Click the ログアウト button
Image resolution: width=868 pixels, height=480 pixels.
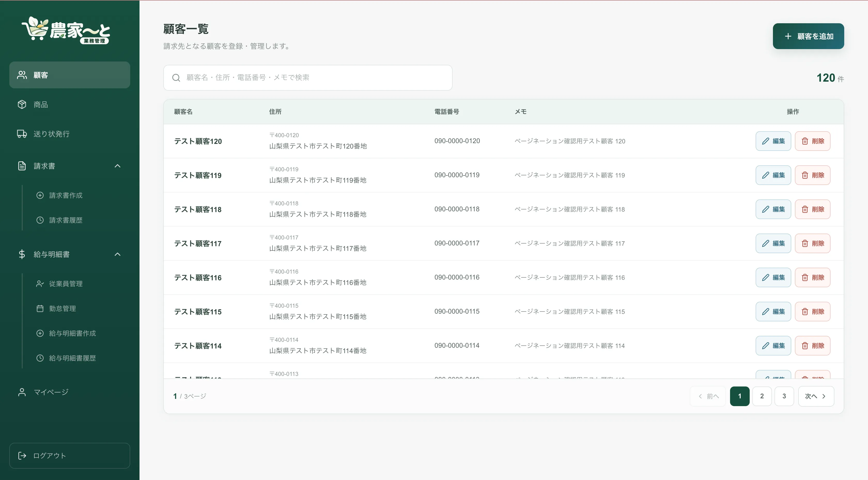click(x=69, y=456)
